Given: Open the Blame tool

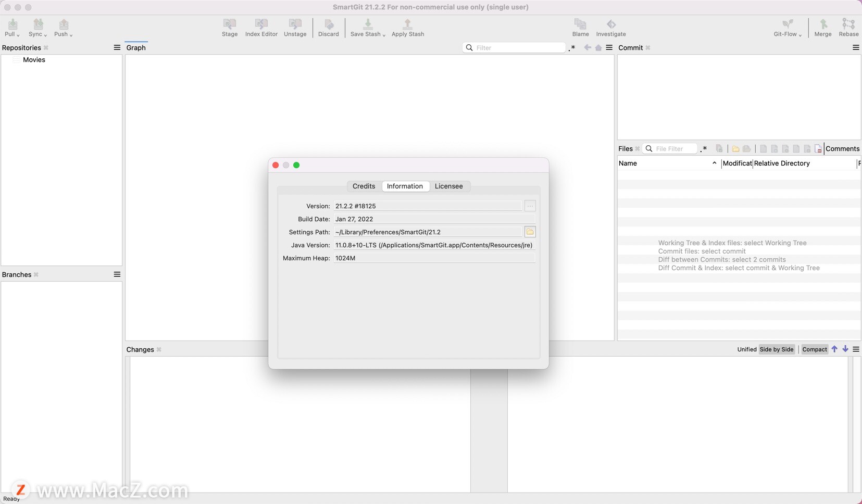Looking at the screenshot, I should [x=580, y=28].
